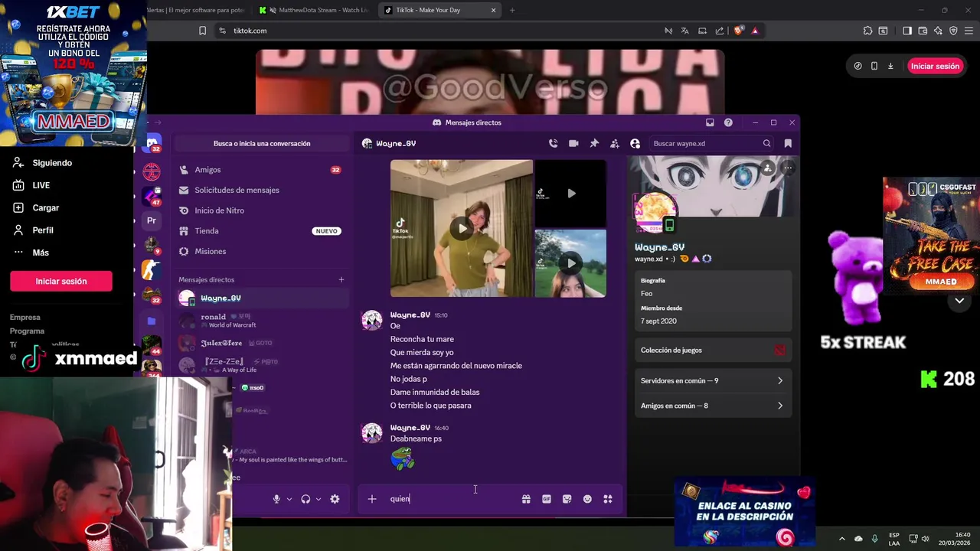Screen dimensions: 980x551
Task: Add friends to this DM
Action: (614, 143)
